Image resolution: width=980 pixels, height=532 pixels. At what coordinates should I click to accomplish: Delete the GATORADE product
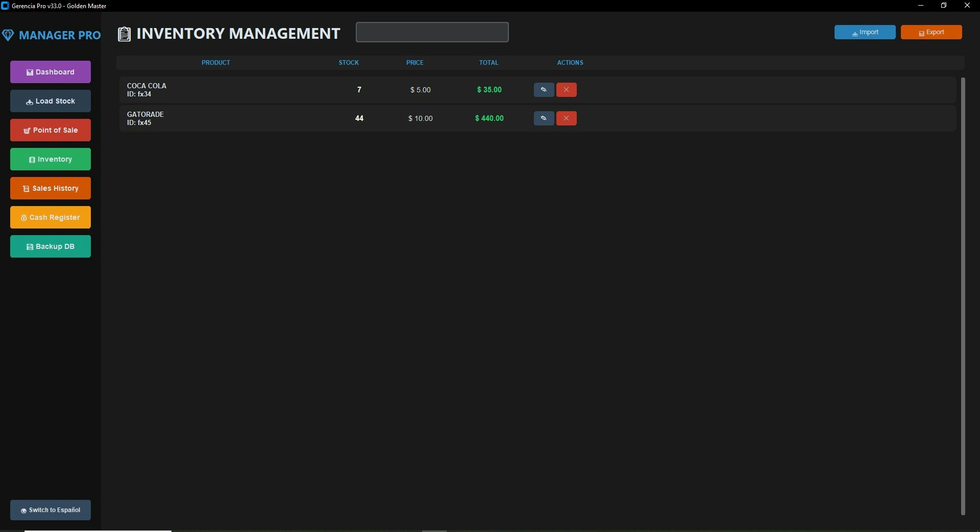click(x=566, y=118)
